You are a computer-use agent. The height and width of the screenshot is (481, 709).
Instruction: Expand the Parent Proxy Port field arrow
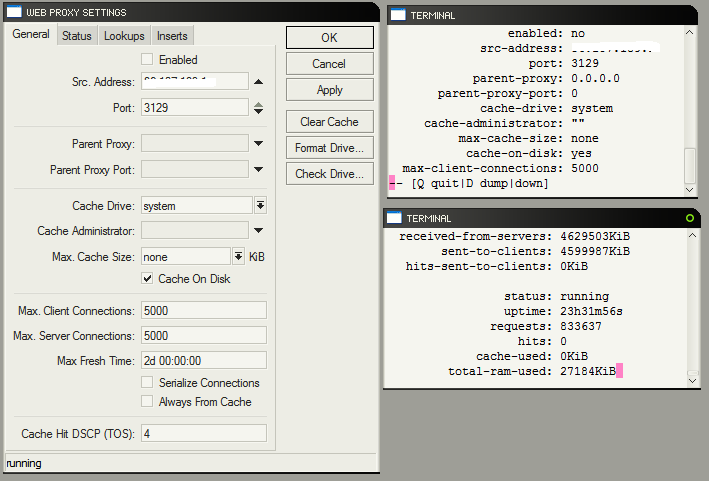(258, 170)
